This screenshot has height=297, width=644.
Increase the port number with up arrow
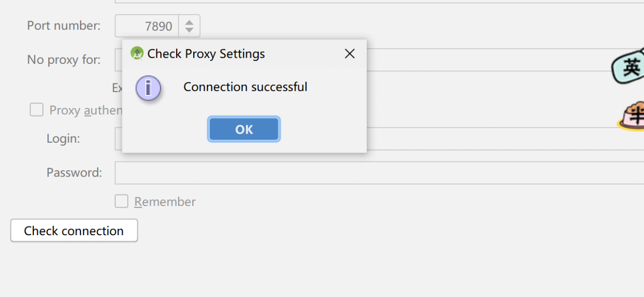click(x=189, y=22)
